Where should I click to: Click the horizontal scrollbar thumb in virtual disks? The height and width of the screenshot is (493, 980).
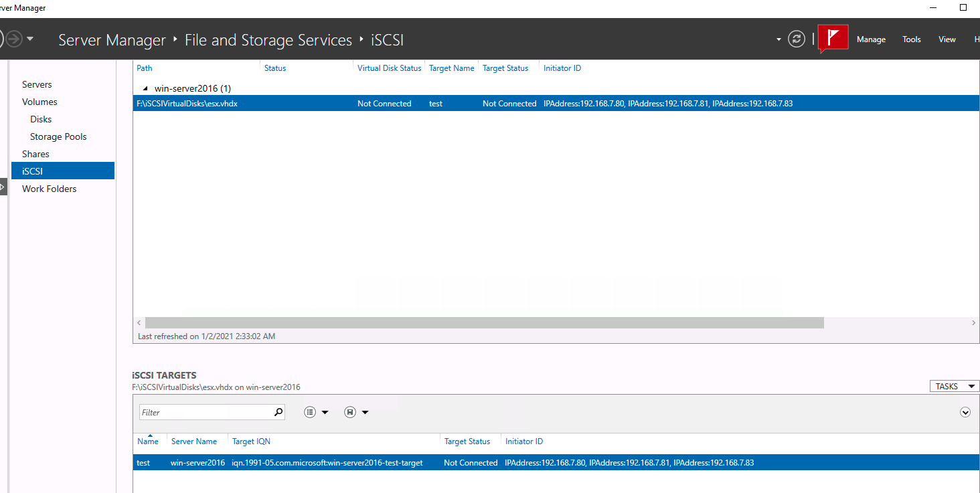485,322
